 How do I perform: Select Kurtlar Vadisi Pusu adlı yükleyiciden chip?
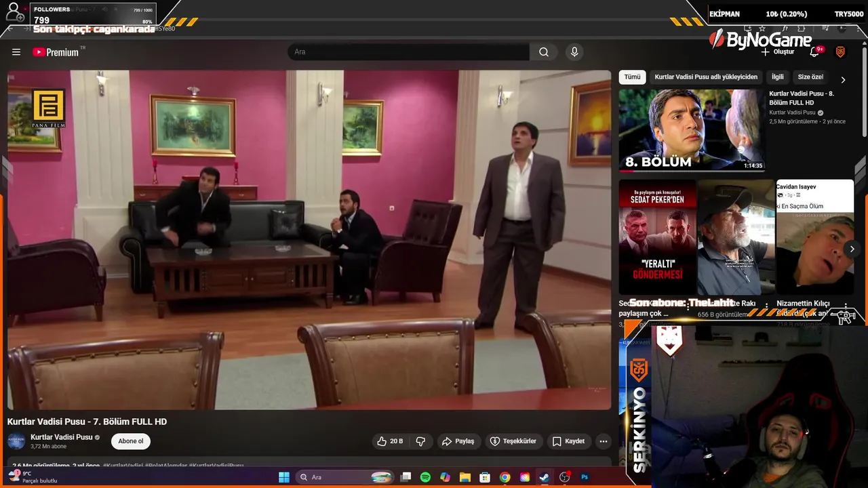click(706, 77)
